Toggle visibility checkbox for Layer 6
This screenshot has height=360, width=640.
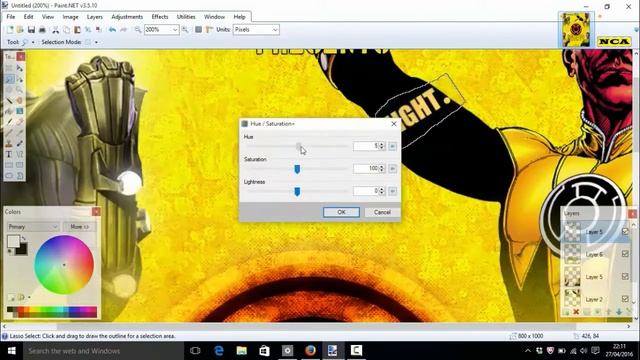click(625, 254)
